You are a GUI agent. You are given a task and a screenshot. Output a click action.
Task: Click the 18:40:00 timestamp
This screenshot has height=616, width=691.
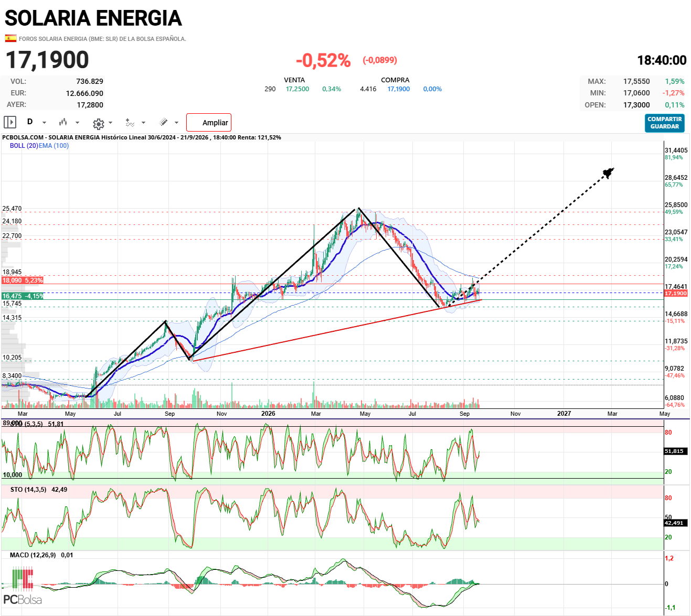[x=662, y=60]
